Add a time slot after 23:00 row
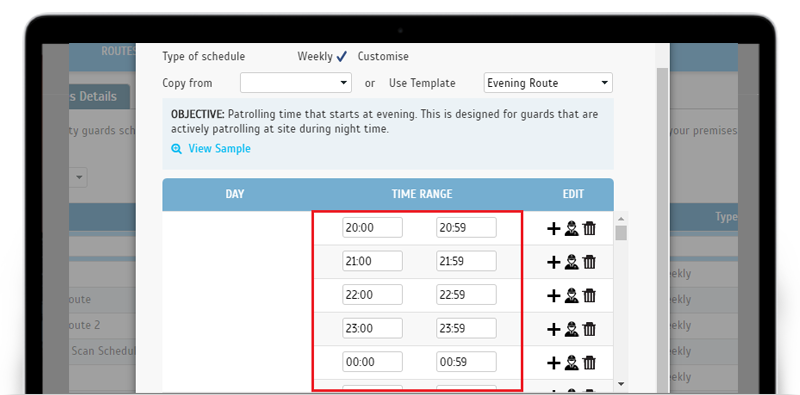Image resolution: width=800 pixels, height=395 pixels. click(x=554, y=329)
